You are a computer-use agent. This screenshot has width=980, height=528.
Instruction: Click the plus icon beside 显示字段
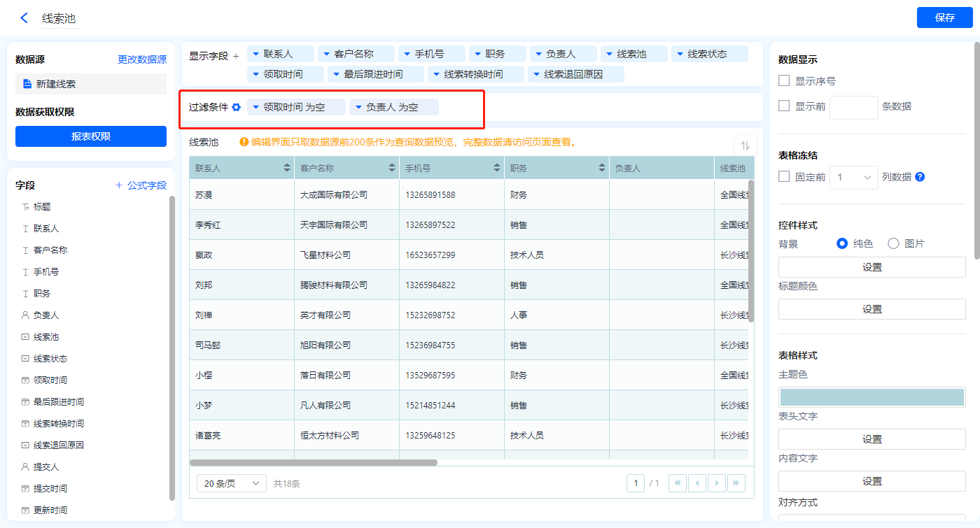click(236, 56)
